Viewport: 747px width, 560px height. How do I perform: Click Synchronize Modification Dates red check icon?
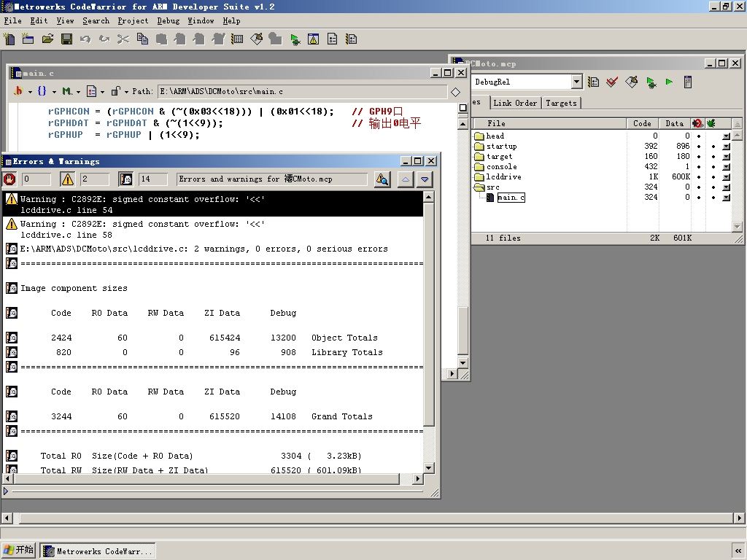click(612, 82)
